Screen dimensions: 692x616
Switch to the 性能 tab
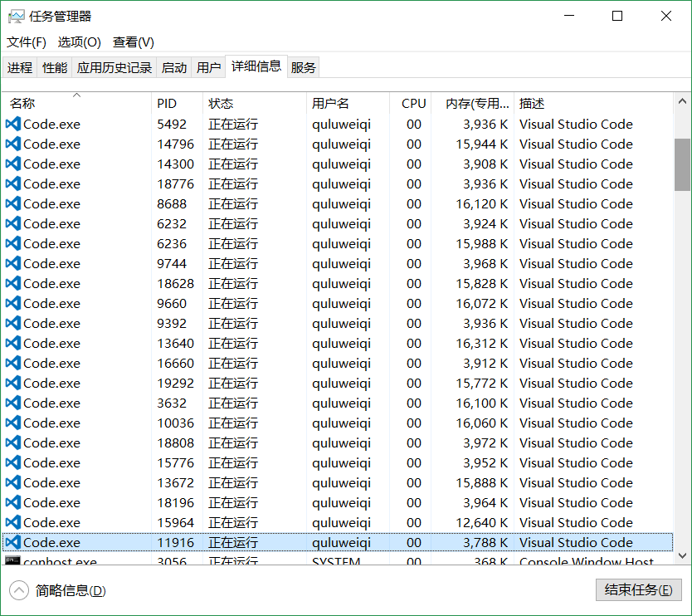point(54,66)
